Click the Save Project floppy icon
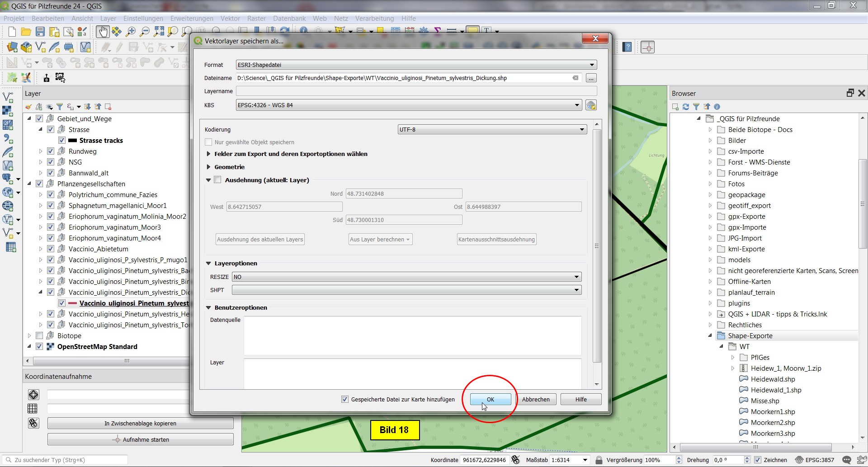Viewport: 868px width, 467px height. [x=40, y=32]
